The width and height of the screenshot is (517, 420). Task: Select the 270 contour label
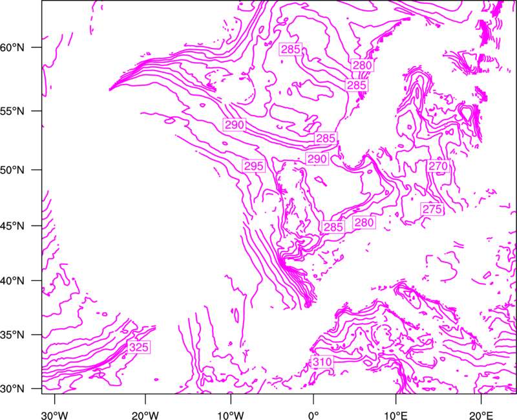pyautogui.click(x=438, y=166)
